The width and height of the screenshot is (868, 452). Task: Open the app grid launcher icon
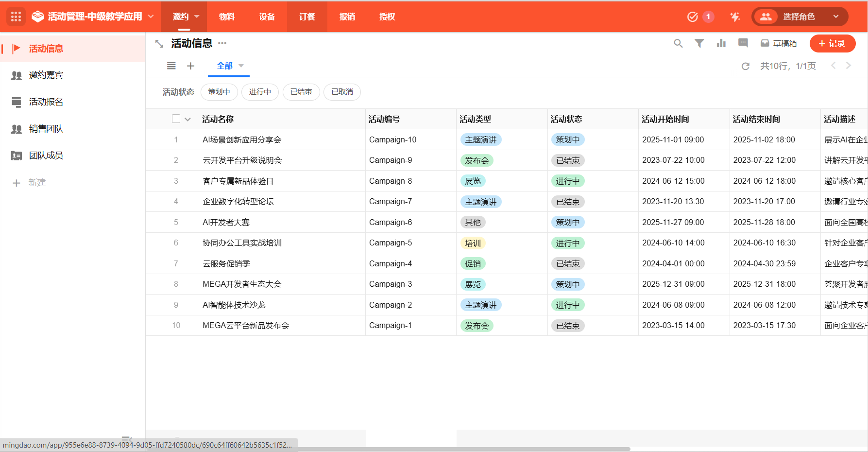16,17
